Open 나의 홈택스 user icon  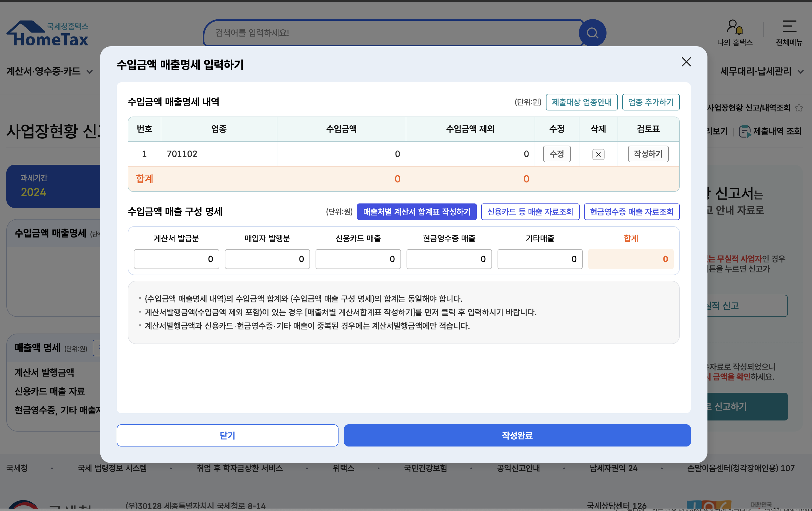[x=735, y=27]
